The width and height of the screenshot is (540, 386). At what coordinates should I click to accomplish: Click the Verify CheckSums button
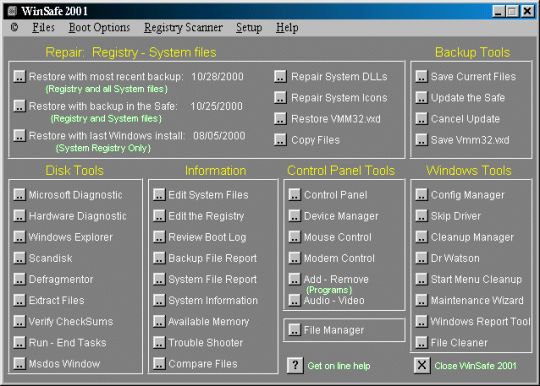tap(20, 321)
